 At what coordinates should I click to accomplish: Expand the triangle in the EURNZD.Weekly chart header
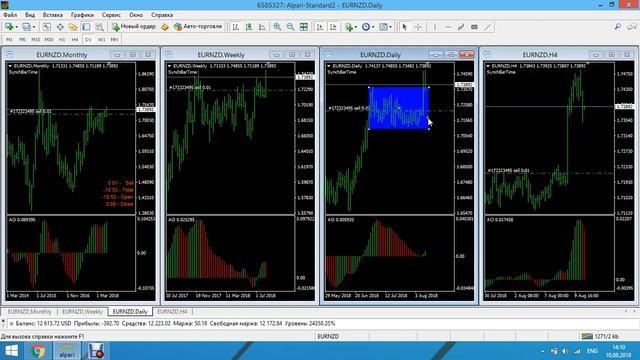pyautogui.click(x=169, y=66)
